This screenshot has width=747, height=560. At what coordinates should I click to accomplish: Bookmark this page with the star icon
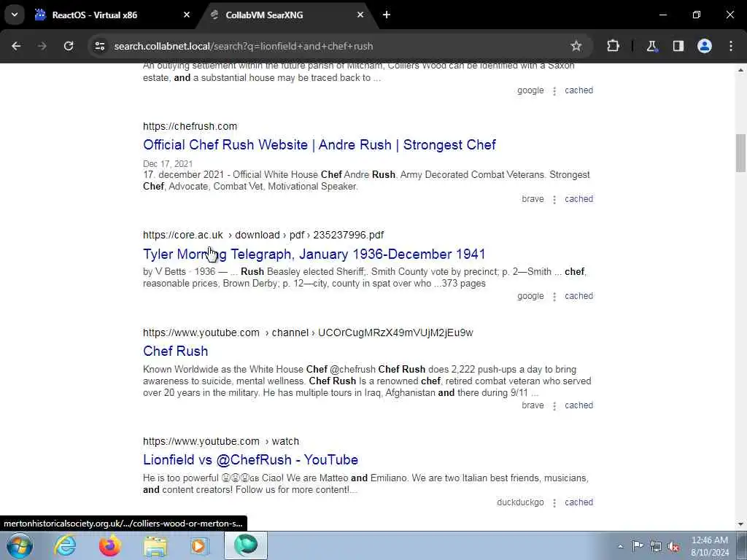(576, 46)
